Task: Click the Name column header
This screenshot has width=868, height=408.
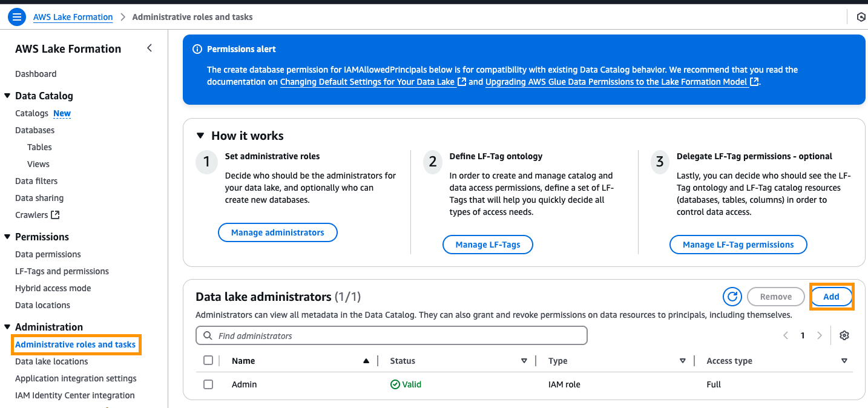Action: coord(243,361)
